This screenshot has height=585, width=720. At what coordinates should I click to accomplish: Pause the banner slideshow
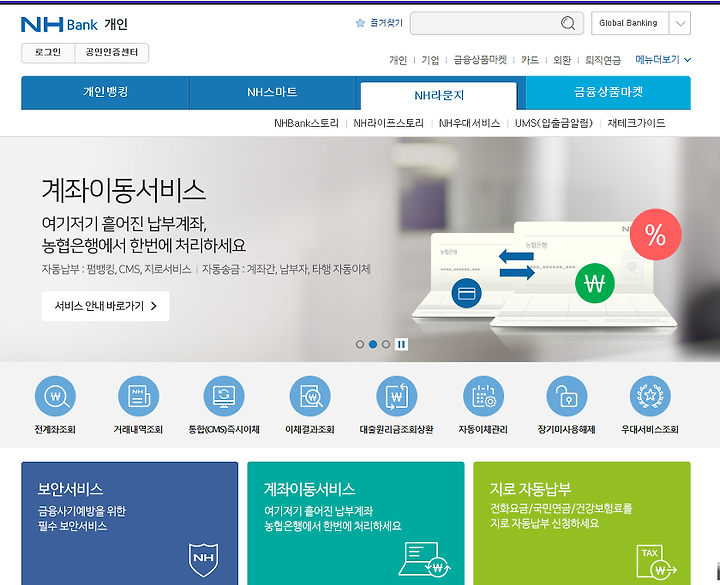tap(401, 344)
